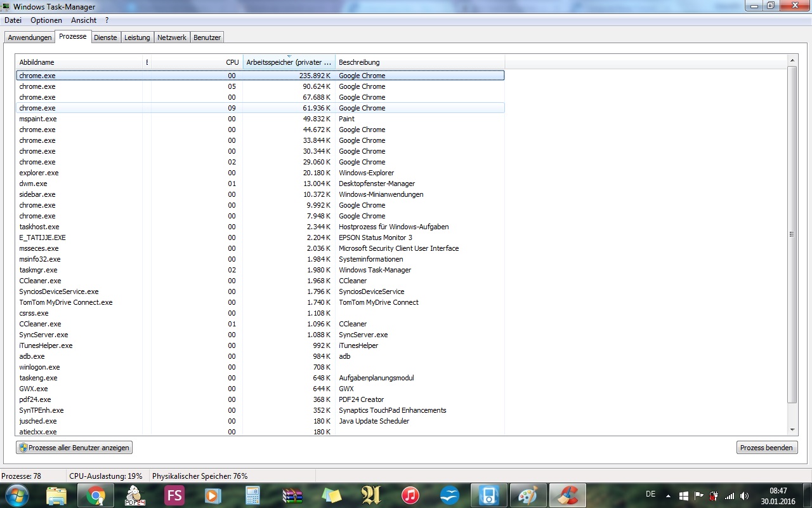Select the sidebar.exe process

[x=260, y=194]
